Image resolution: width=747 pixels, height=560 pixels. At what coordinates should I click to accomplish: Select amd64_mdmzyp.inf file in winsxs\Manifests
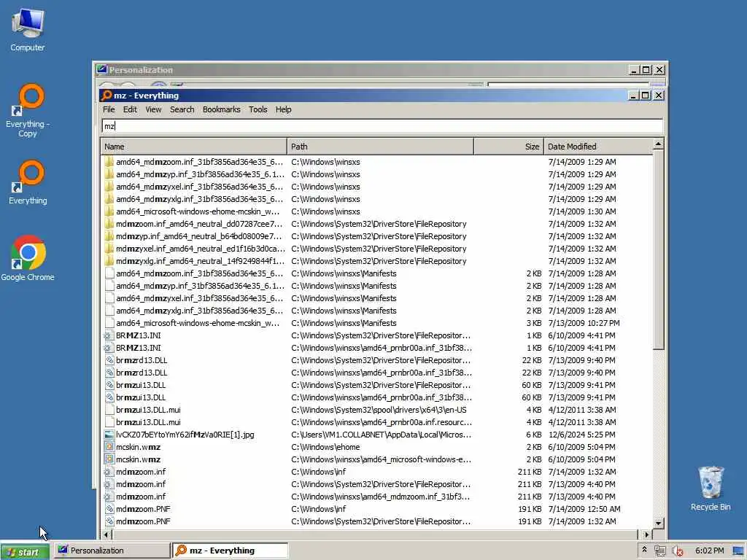376,286
